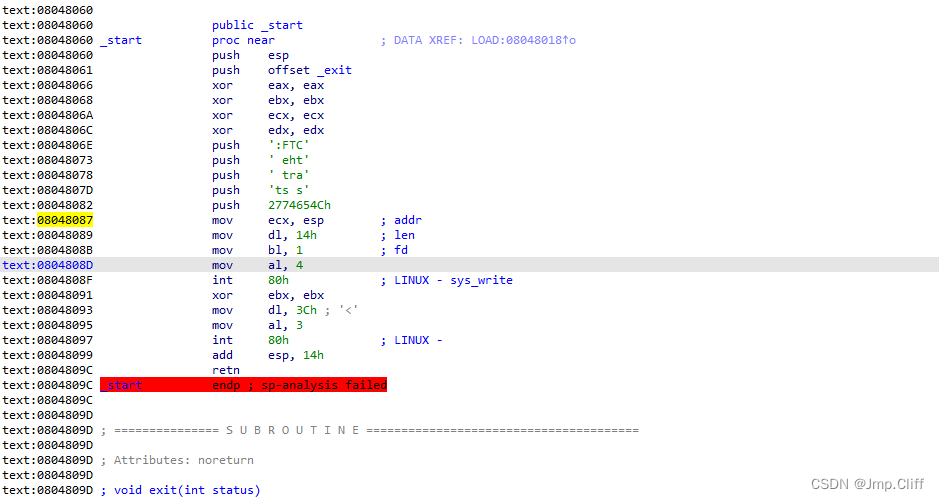Click the _start label on the red endp line

(x=121, y=385)
